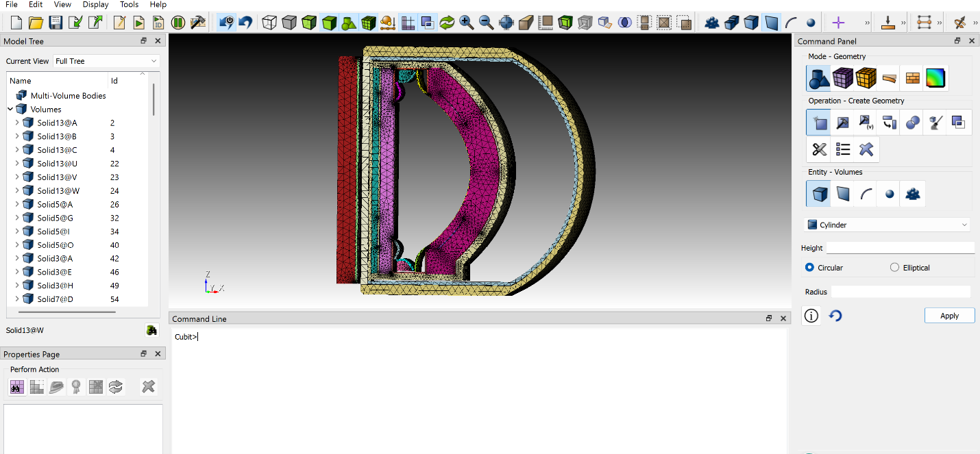Click the delete X icon in Properties Page
Image resolution: width=980 pixels, height=454 pixels.
click(148, 387)
